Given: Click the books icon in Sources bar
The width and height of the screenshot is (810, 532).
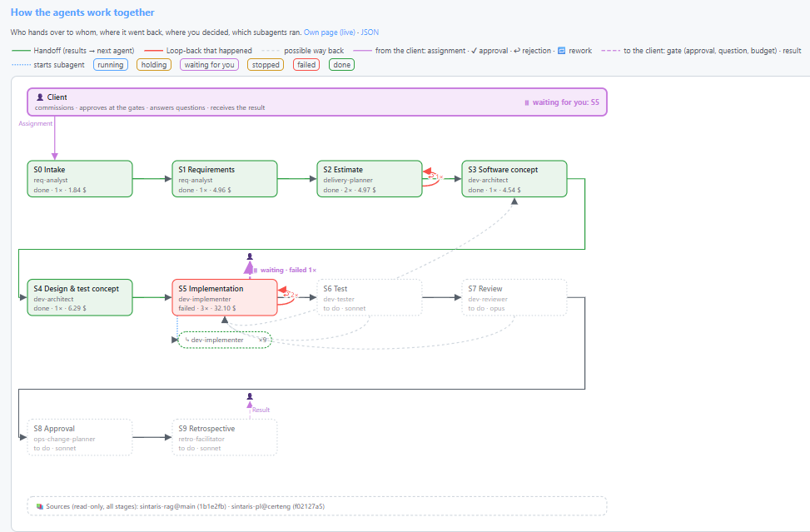Looking at the screenshot, I should pos(40,506).
